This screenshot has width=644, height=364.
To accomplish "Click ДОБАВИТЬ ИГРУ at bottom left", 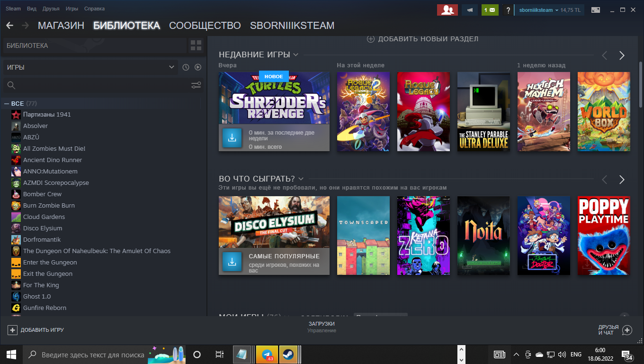I will 36,330.
